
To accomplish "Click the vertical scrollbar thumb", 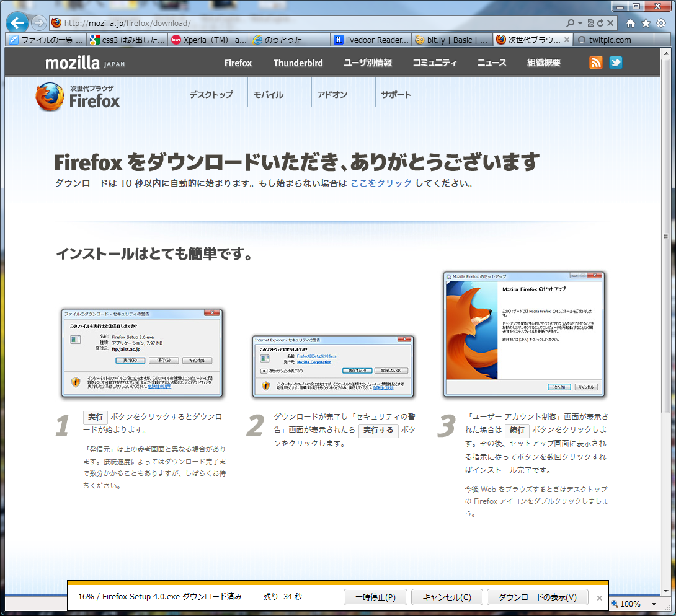I will click(665, 235).
